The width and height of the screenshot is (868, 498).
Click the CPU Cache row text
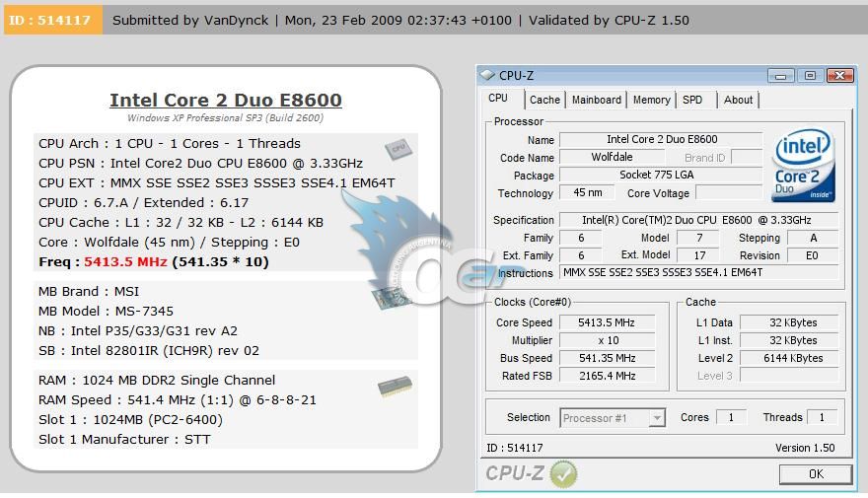(x=181, y=223)
